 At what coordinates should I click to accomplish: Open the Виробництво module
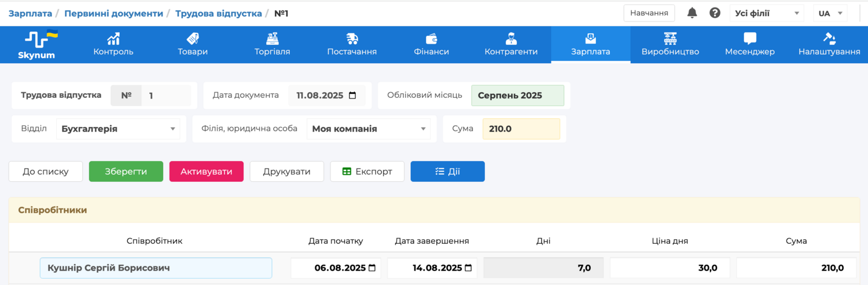(x=670, y=45)
